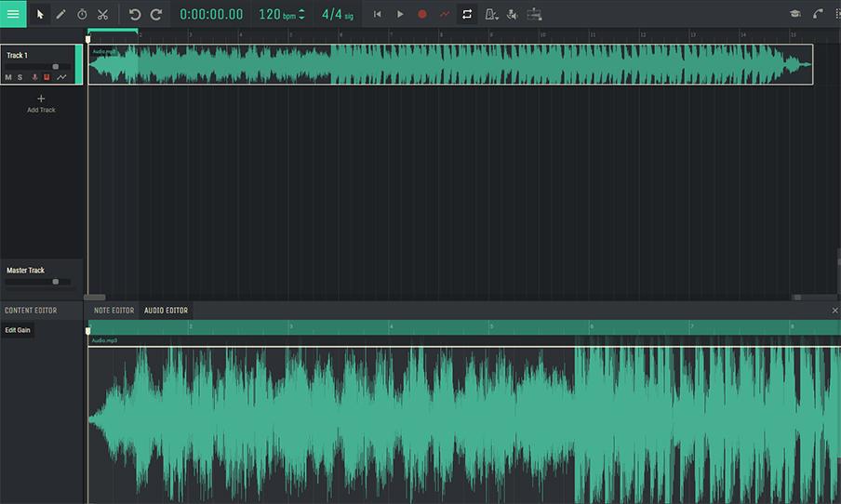This screenshot has width=841, height=504.
Task: Switch to the Audio Editor tab
Action: tap(166, 311)
